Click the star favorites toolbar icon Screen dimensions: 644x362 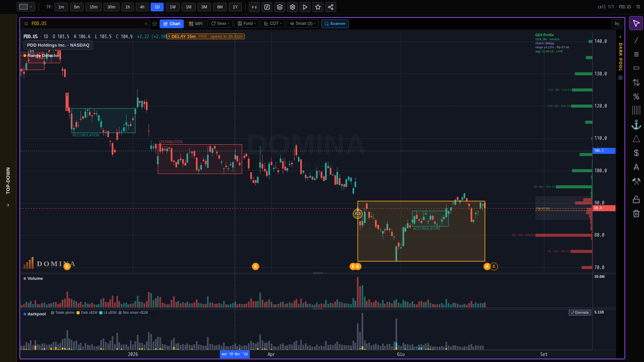(x=318, y=7)
